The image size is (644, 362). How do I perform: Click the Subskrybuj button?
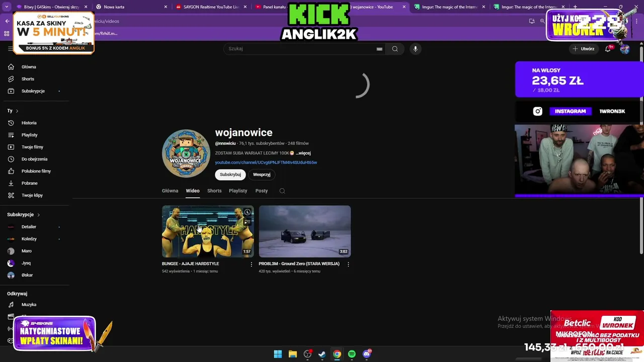pos(230,174)
